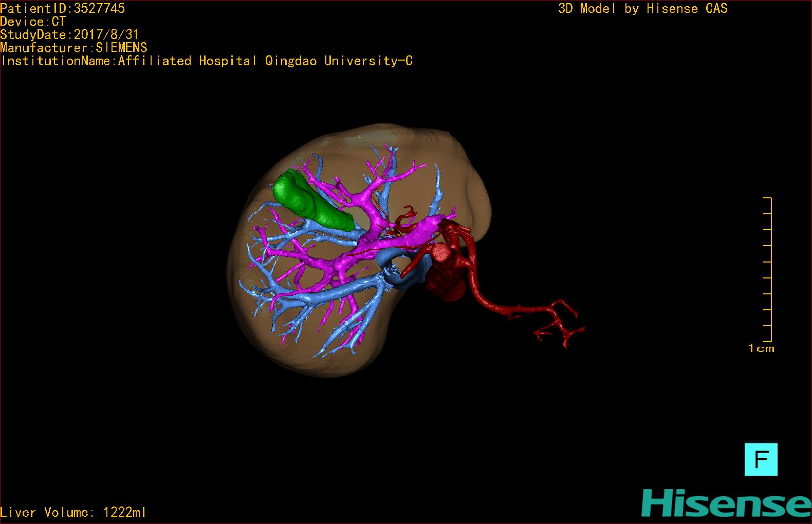
Task: Click the Device:CT label
Action: tap(33, 22)
